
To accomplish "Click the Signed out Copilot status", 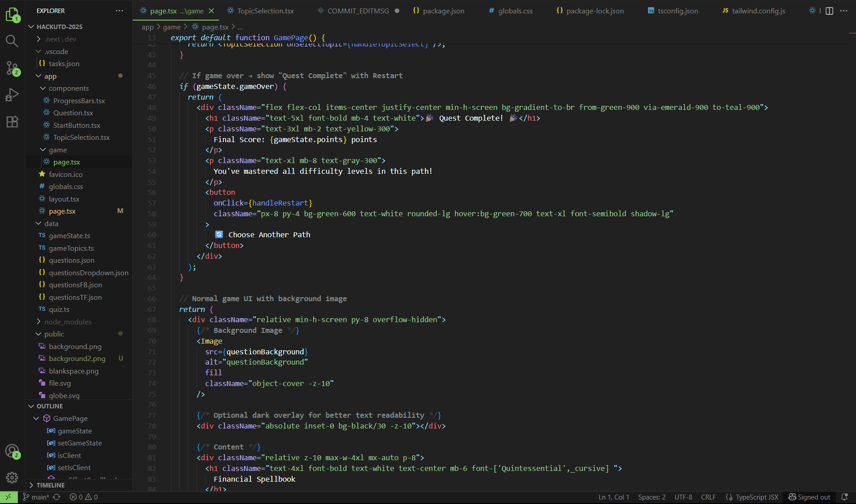I will click(809, 497).
